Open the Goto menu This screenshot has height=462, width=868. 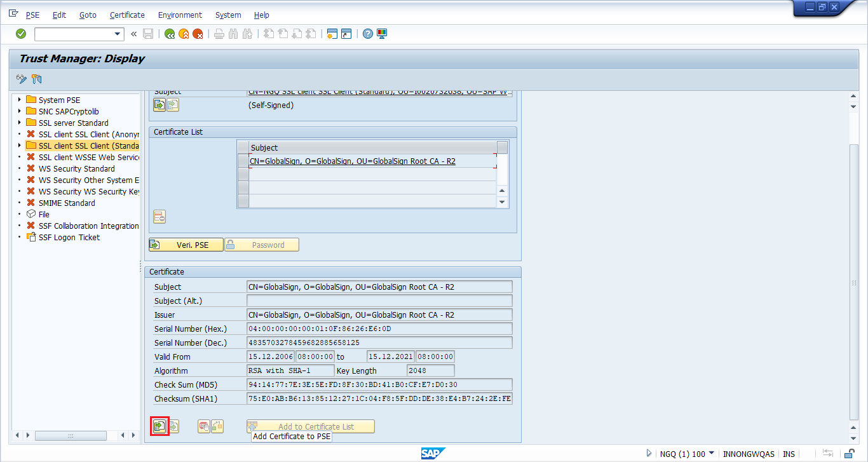coord(88,15)
